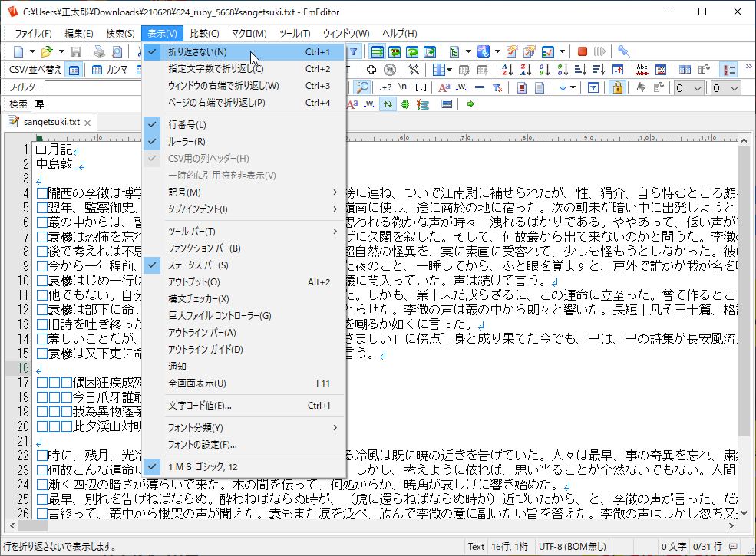Click the Print icon
Image resolution: width=756 pixels, height=556 pixels.
coord(99,51)
